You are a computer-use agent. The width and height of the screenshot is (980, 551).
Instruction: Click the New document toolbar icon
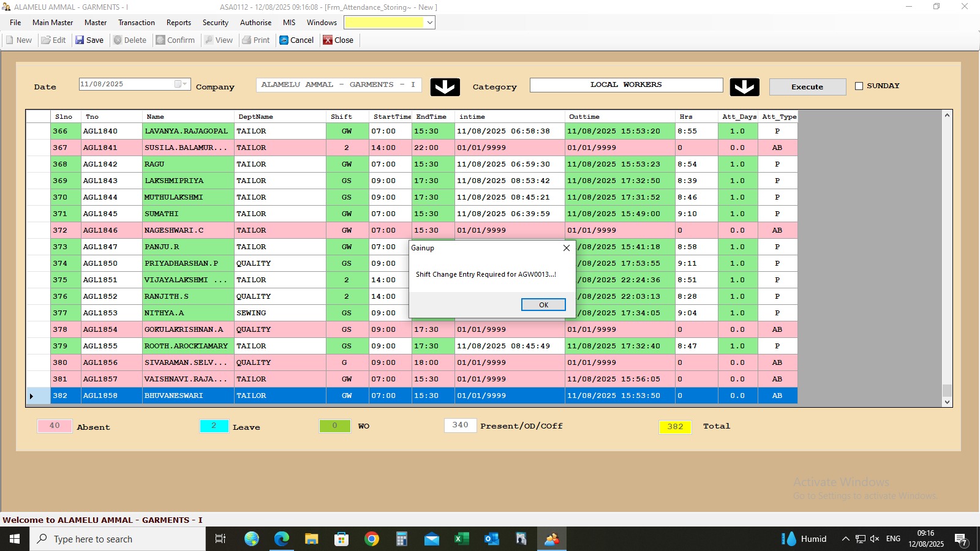pos(10,40)
